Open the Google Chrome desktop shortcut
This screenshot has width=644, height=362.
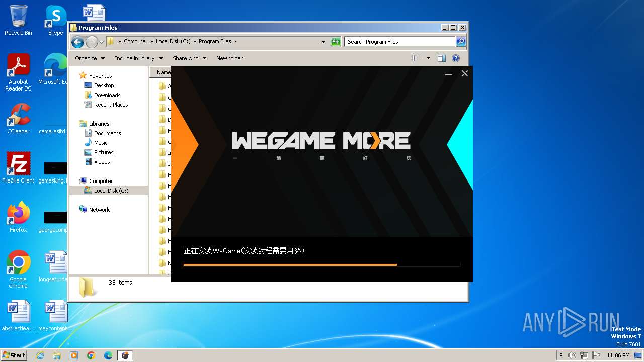[18, 269]
